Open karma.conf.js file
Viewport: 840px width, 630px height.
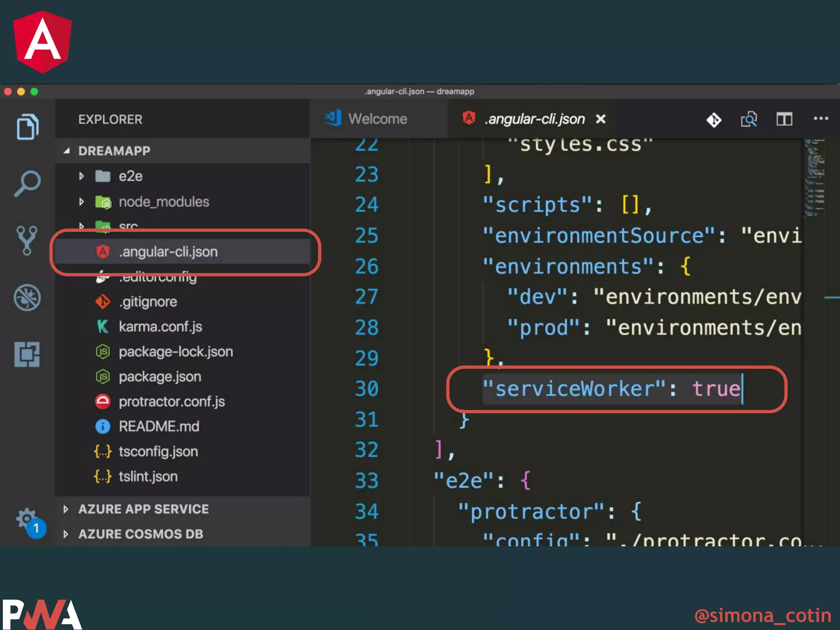tap(160, 327)
